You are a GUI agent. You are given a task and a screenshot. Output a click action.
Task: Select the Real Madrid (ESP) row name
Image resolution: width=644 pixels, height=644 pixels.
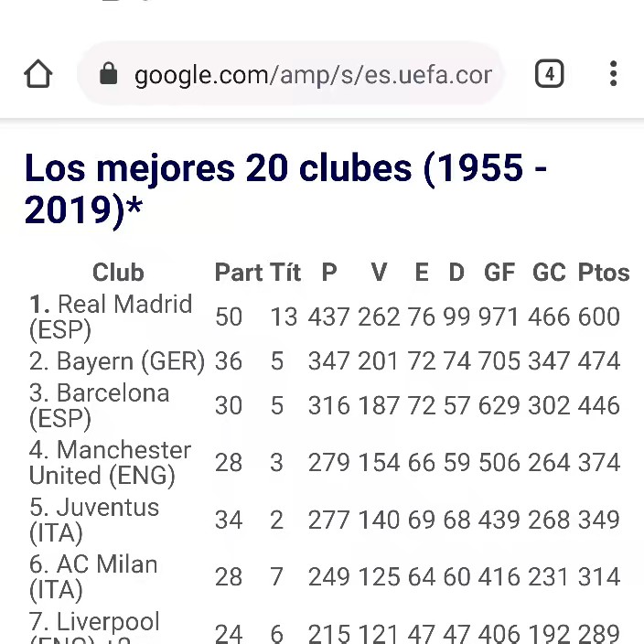click(111, 317)
